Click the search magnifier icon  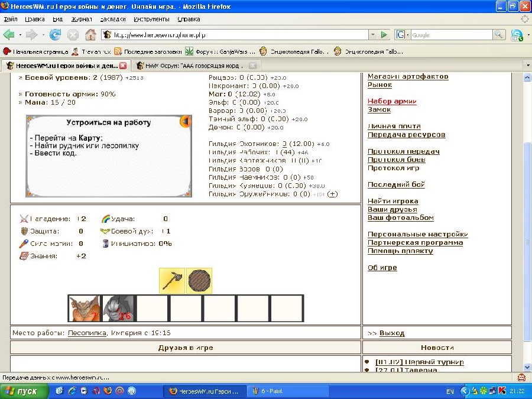pos(499,35)
